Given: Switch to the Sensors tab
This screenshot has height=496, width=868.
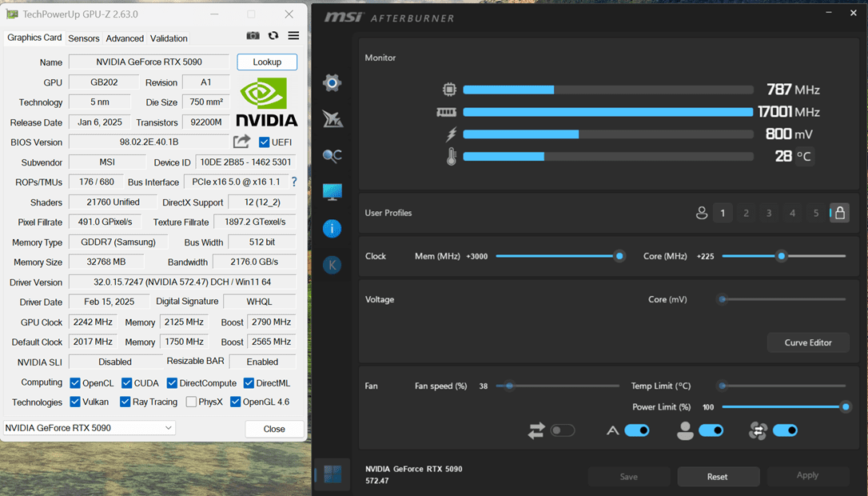Looking at the screenshot, I should tap(84, 38).
